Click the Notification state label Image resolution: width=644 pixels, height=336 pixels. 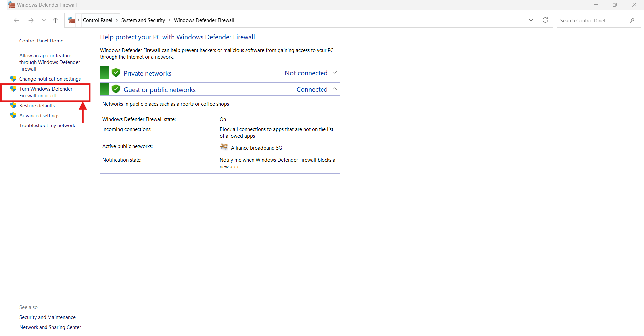pyautogui.click(x=122, y=160)
